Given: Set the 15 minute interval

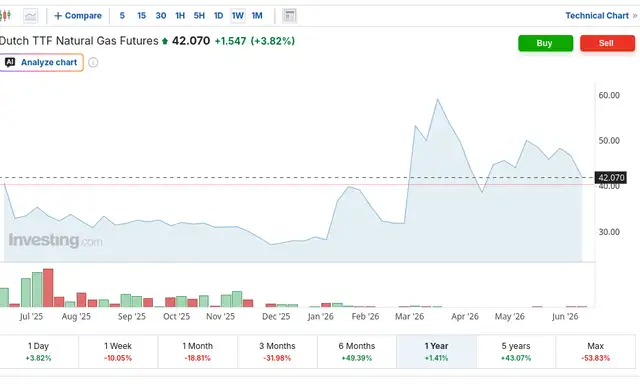Looking at the screenshot, I should click(x=141, y=16).
